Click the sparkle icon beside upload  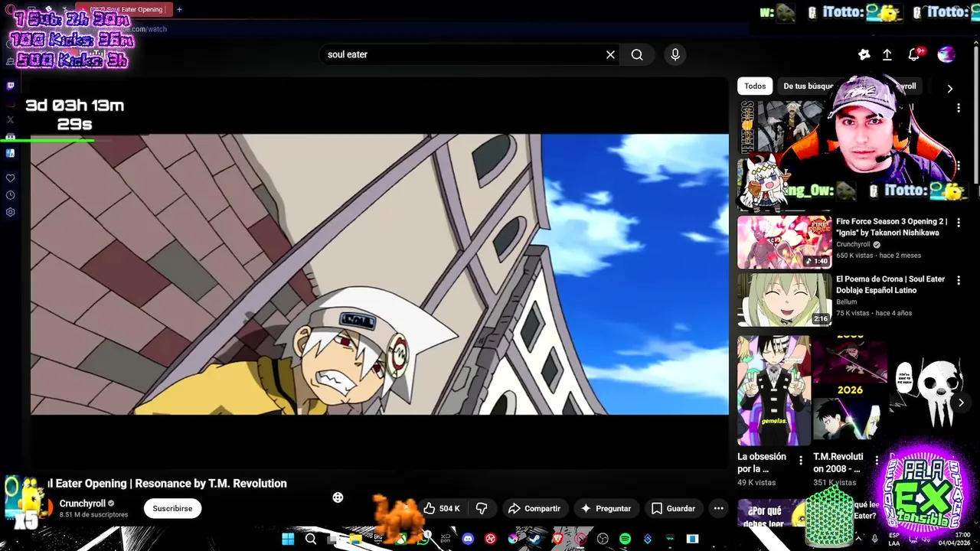point(864,54)
